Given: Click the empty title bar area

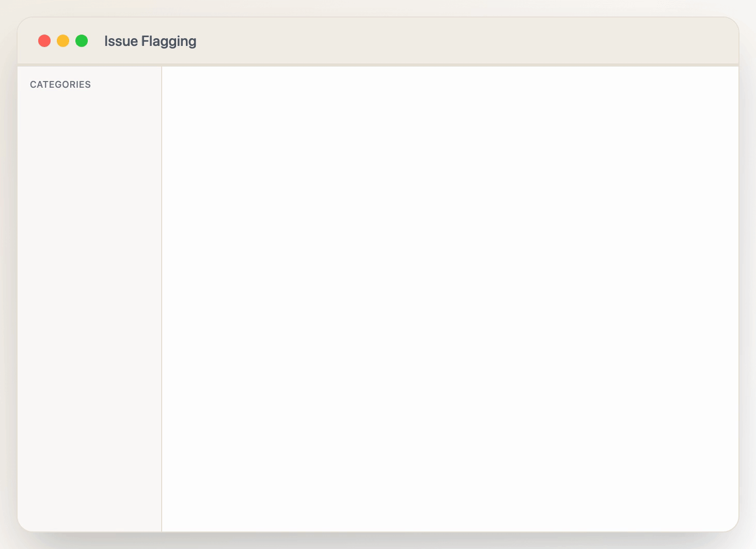Looking at the screenshot, I should [465, 41].
